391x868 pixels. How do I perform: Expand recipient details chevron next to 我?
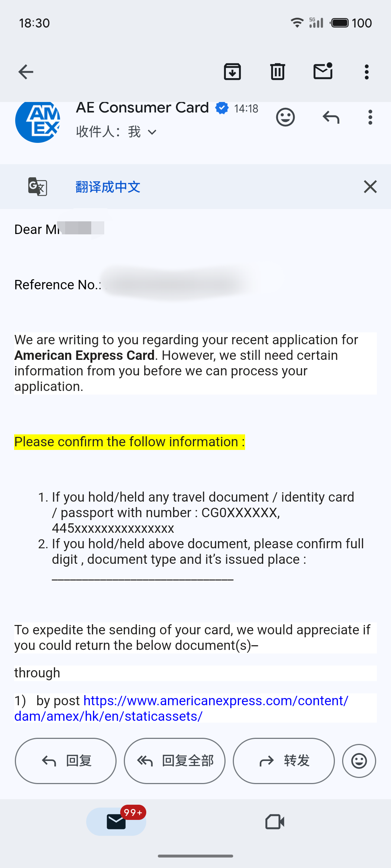tap(152, 132)
